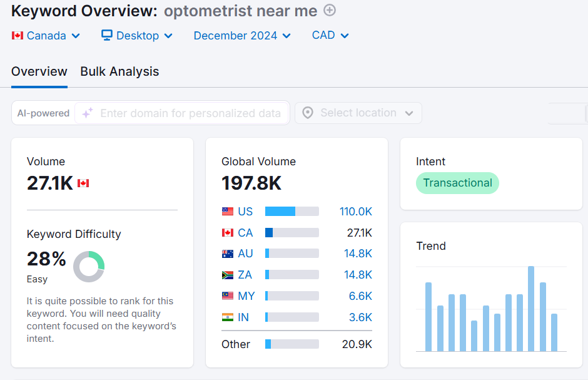Click the AU link in Global Volume
The image size is (588, 380).
pyautogui.click(x=245, y=254)
